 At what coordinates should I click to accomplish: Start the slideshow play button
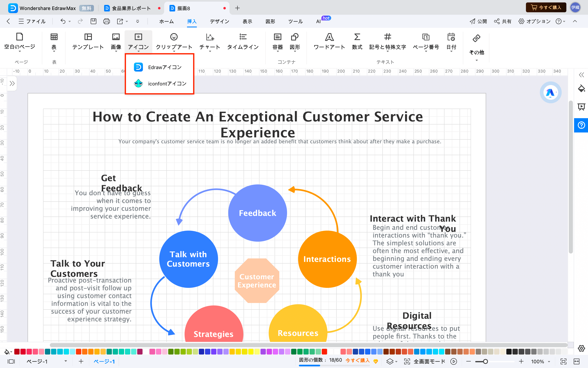[453, 361]
